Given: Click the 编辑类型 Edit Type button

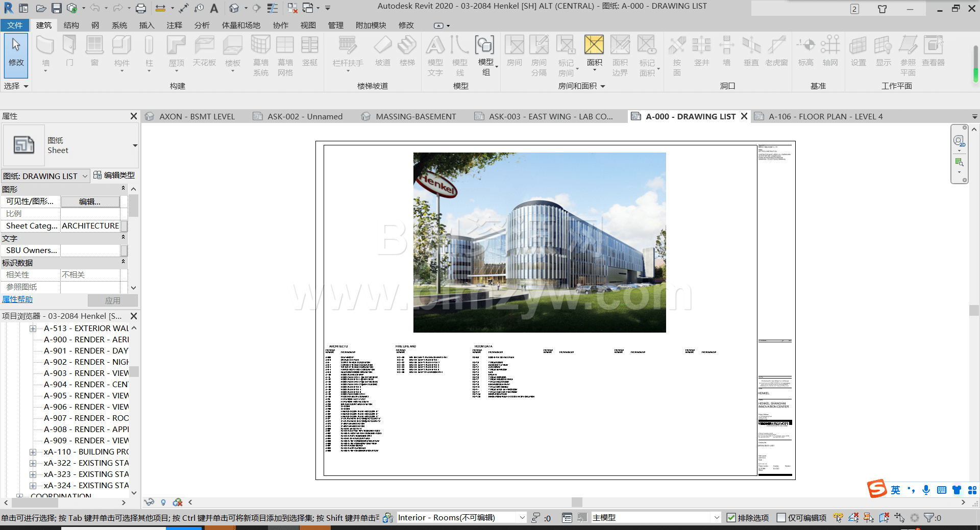Looking at the screenshot, I should point(114,175).
